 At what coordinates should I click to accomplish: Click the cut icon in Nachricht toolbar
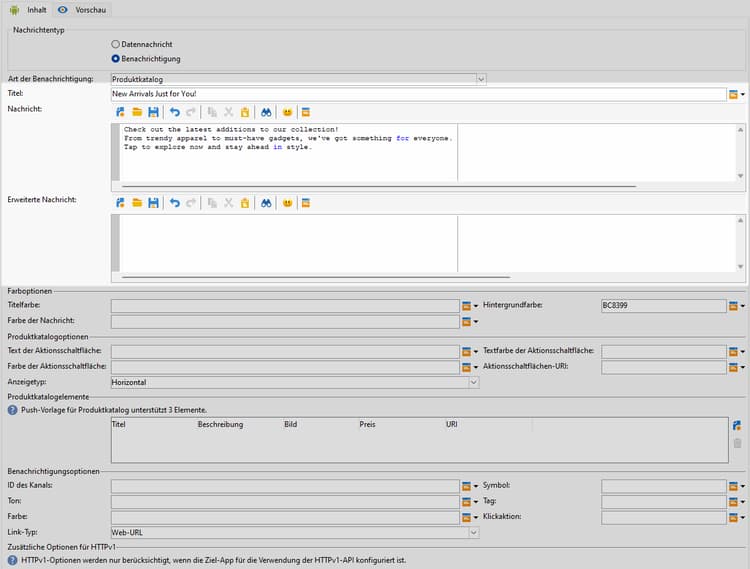pyautogui.click(x=229, y=112)
